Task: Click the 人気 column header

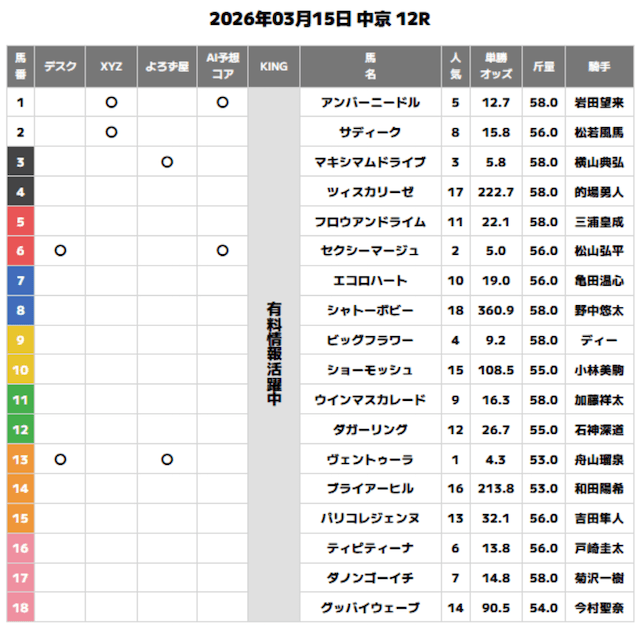Action: pos(456,67)
